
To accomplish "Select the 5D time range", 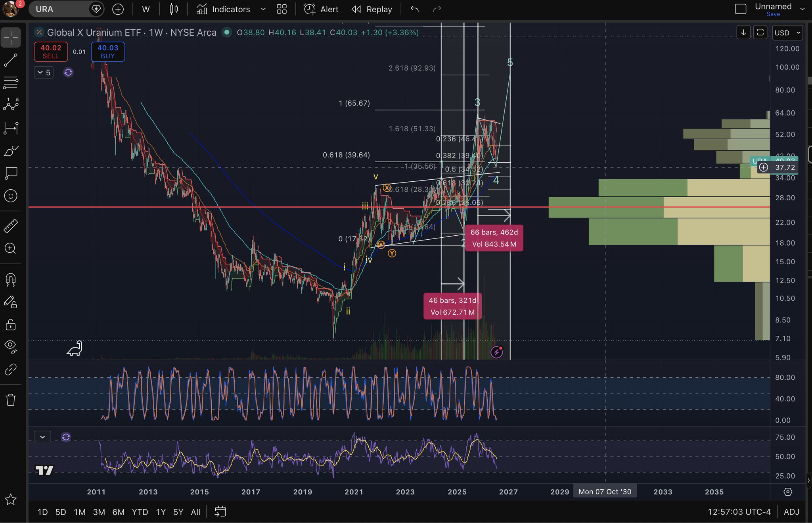I will click(61, 512).
